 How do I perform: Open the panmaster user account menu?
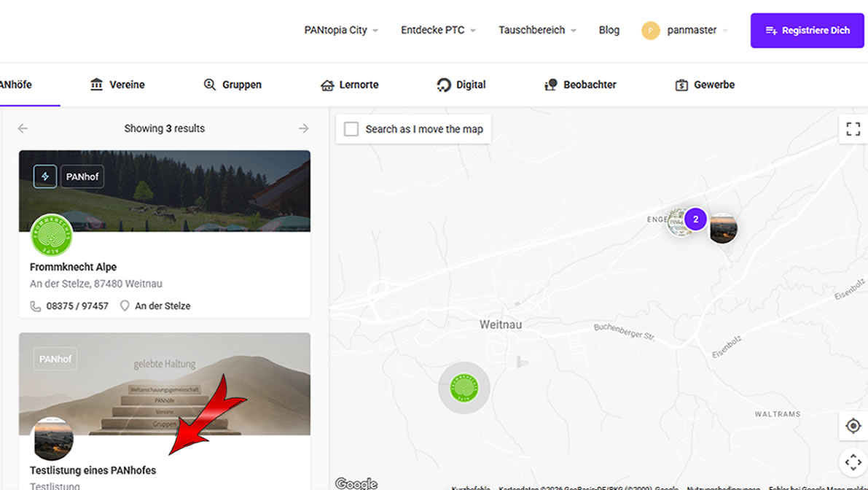pyautogui.click(x=685, y=30)
